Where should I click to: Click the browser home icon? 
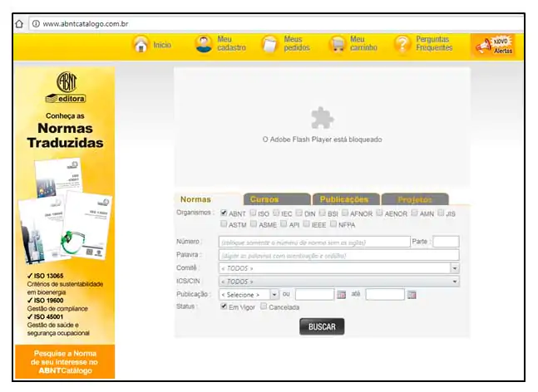pos(19,23)
